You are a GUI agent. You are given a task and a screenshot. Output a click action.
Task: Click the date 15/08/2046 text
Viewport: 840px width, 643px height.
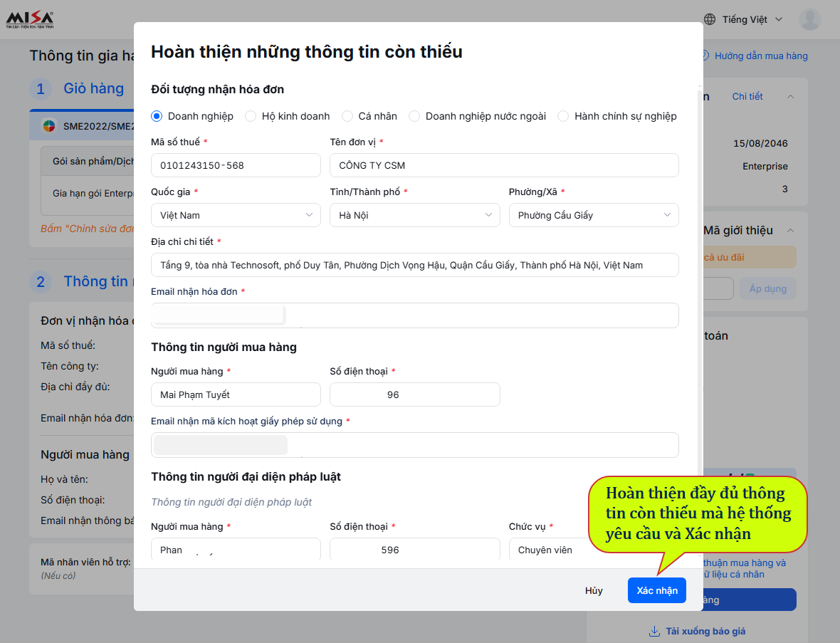click(x=760, y=144)
